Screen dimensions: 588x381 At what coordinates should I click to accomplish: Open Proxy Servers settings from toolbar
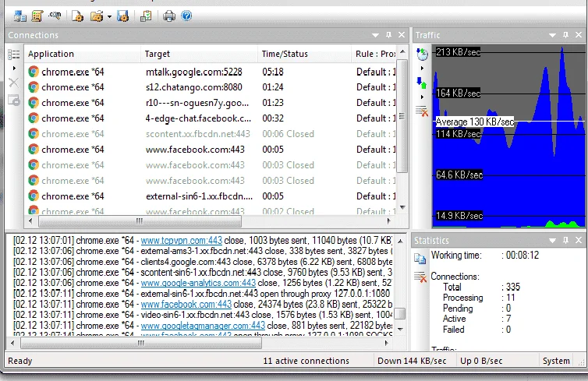click(19, 16)
